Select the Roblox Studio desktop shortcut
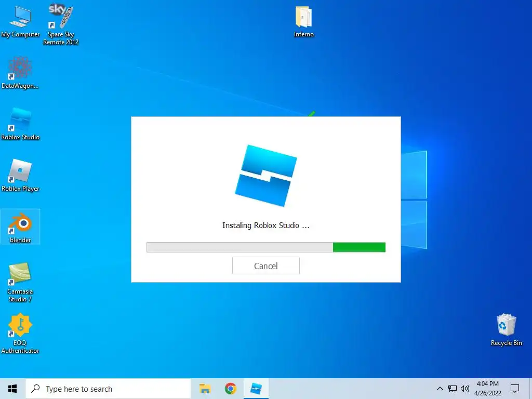Image resolution: width=532 pixels, height=399 pixels. pos(20,124)
